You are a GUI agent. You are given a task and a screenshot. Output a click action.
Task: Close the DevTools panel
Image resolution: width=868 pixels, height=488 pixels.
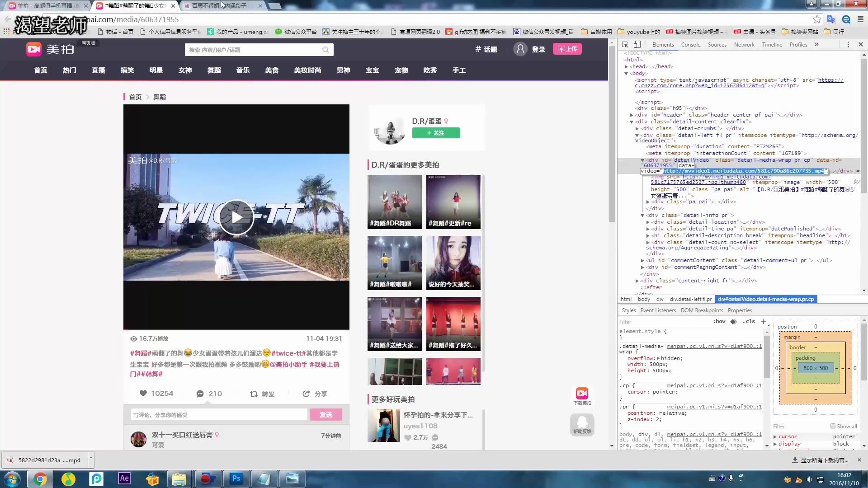861,44
